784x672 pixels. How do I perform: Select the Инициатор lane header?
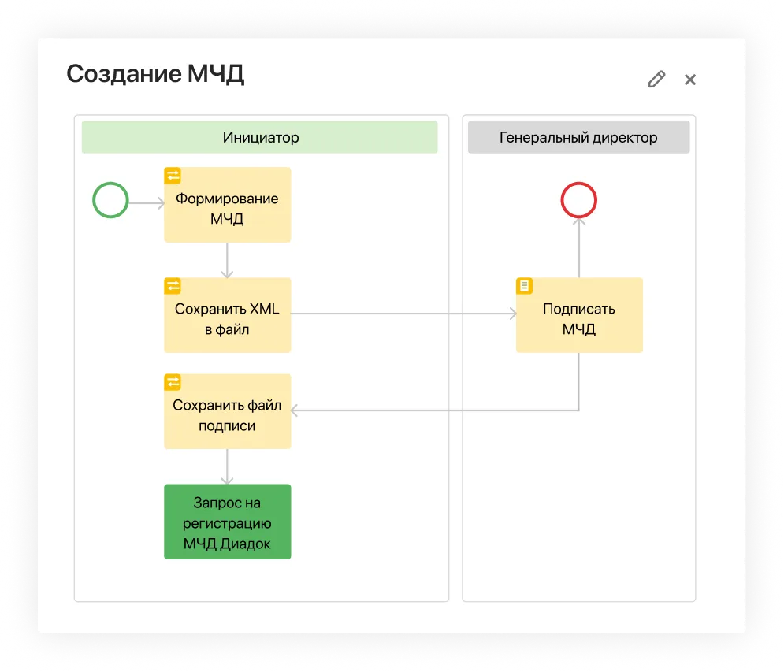point(260,138)
